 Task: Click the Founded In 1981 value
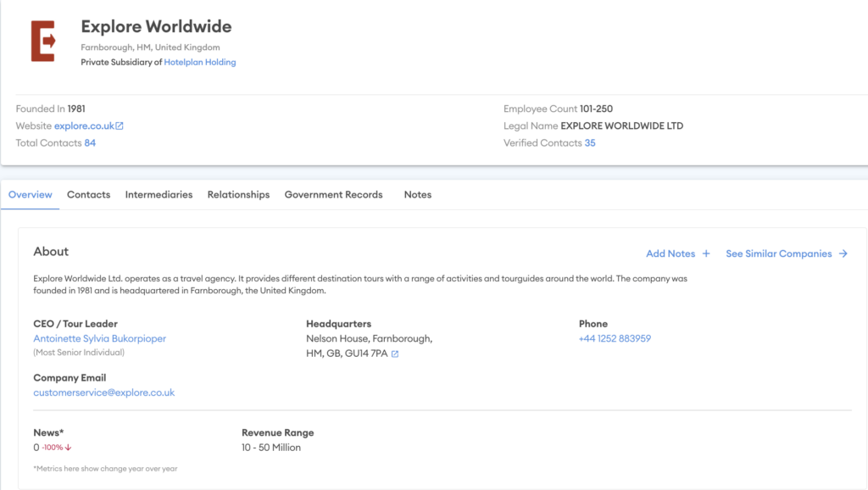coord(76,109)
